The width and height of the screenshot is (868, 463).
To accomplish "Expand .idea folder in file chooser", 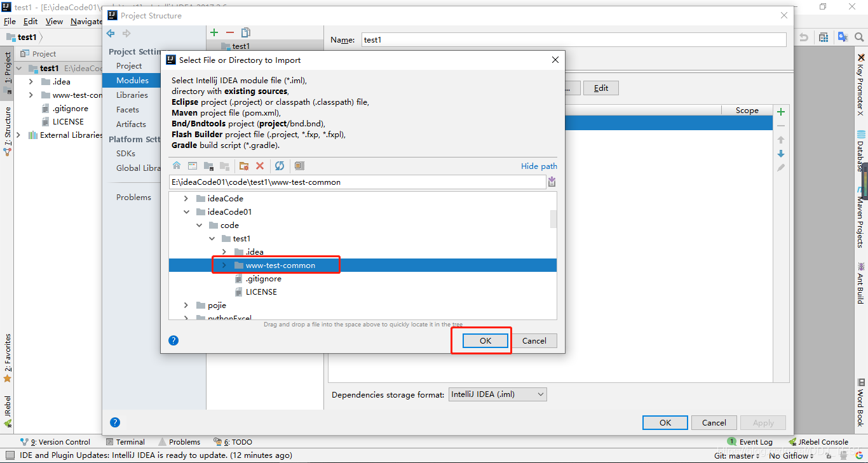I will click(224, 252).
